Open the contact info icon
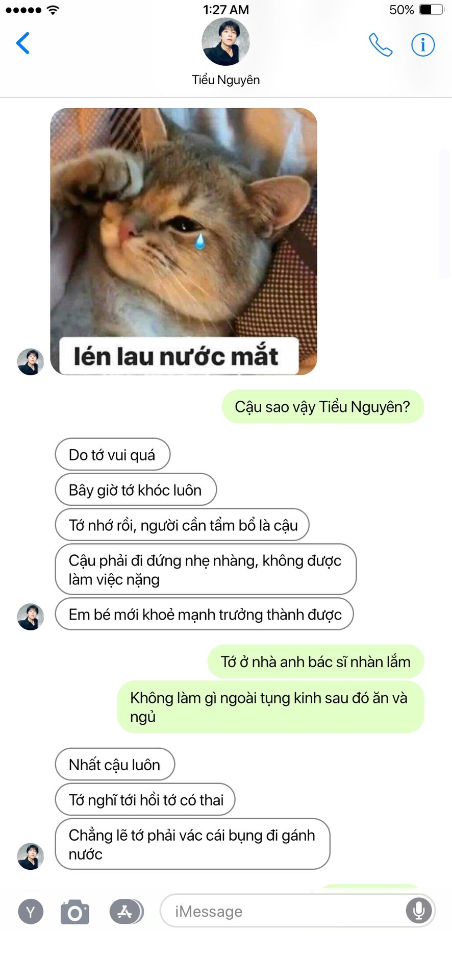The width and height of the screenshot is (452, 980). (x=423, y=45)
